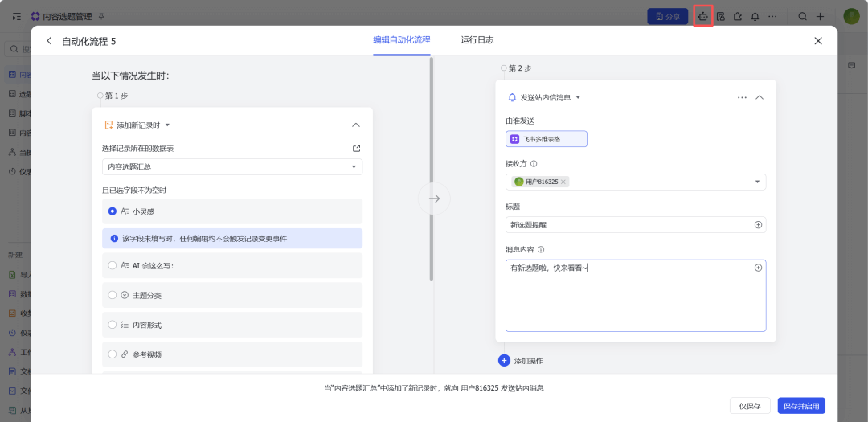Go back using the left arrow icon
The image size is (868, 422).
coord(49,41)
